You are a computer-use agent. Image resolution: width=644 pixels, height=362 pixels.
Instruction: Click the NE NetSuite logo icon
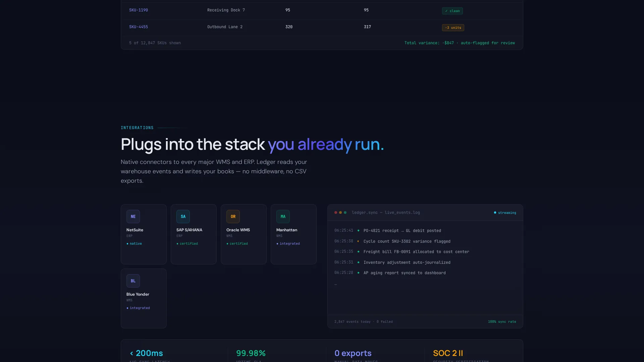pos(133,217)
